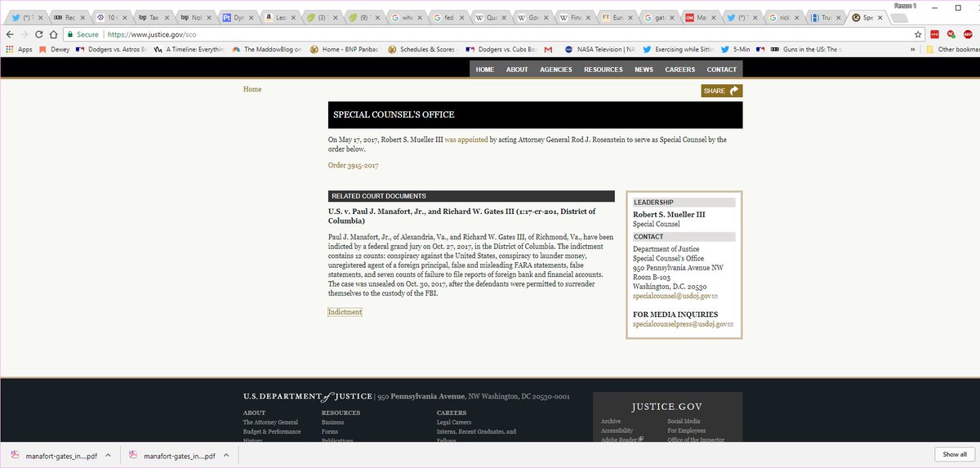Open AGENCIES in the site navigation
The image size is (980, 468).
click(556, 69)
